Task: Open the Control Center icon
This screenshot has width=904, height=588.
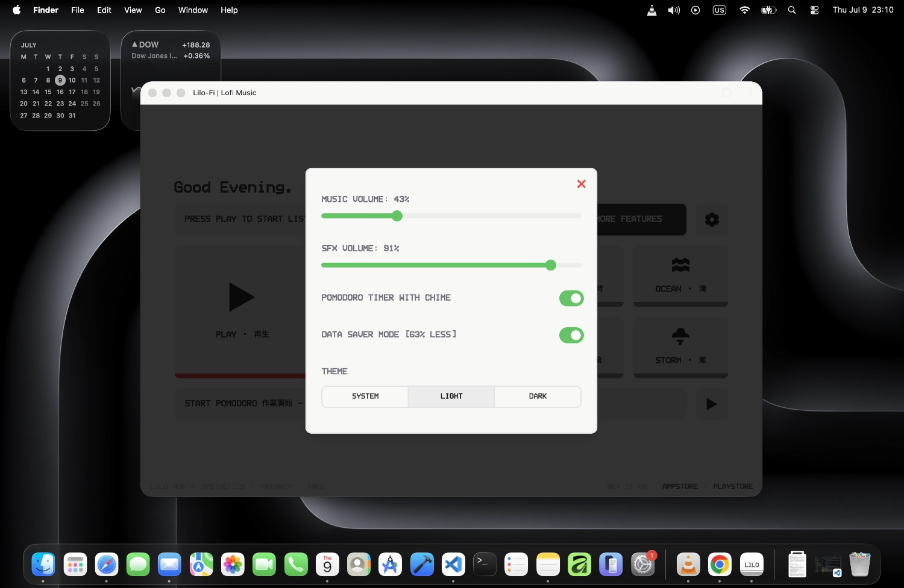Action: coord(814,10)
